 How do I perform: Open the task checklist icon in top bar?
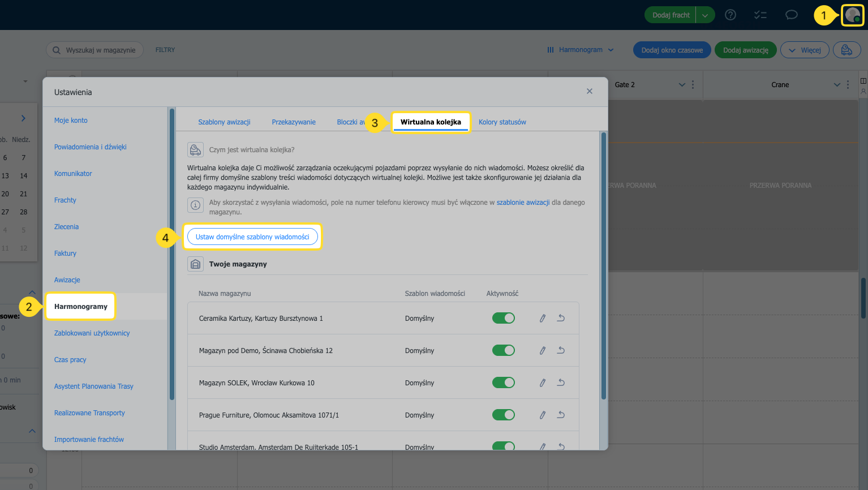coord(760,15)
